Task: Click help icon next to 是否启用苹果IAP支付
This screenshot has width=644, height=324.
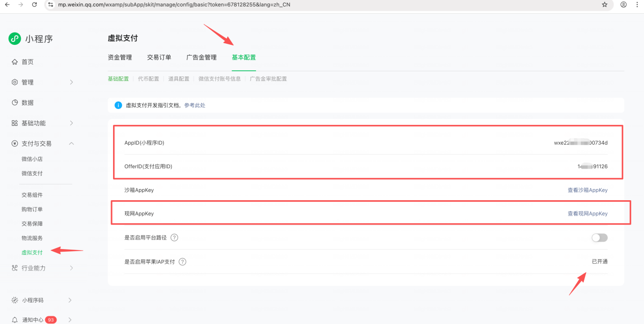Action: tap(182, 262)
